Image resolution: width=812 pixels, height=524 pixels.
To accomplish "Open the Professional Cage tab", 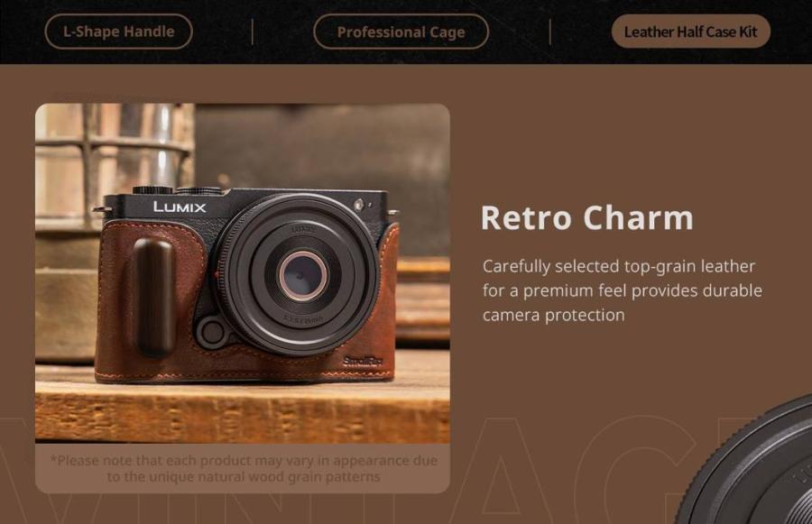I will click(x=401, y=32).
